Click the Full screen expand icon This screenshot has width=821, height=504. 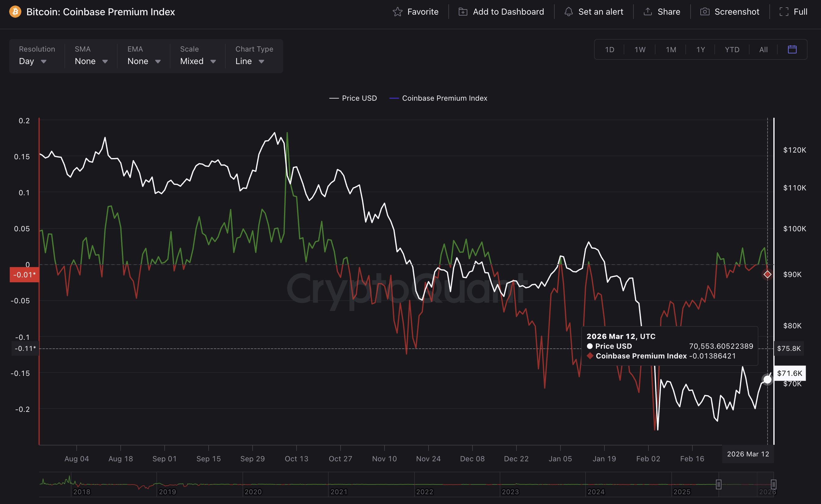pyautogui.click(x=784, y=12)
